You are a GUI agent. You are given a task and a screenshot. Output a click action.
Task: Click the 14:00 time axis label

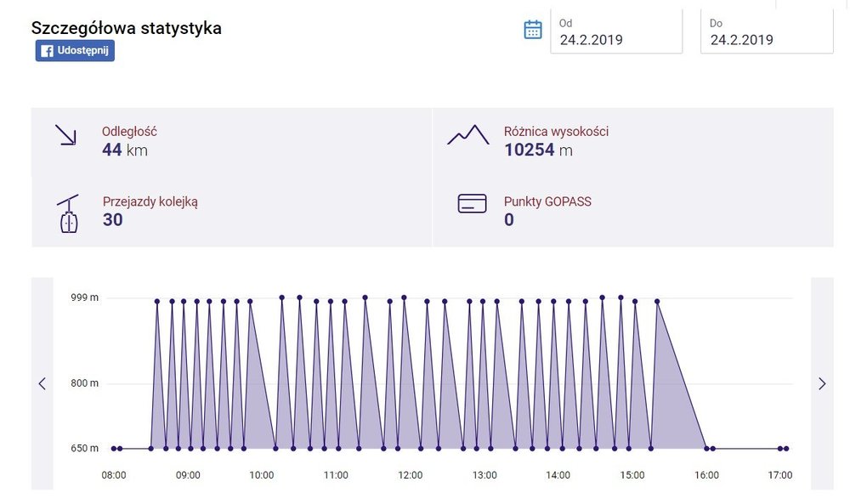[x=558, y=475]
